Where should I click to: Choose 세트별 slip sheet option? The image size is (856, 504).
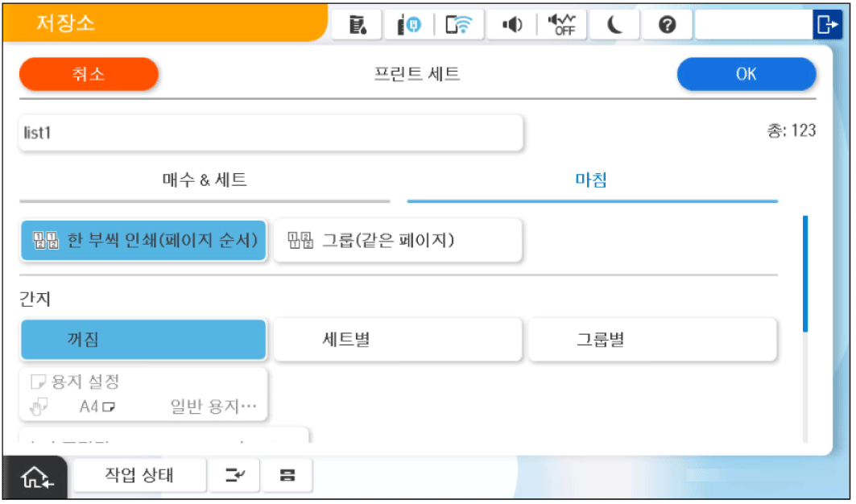point(398,340)
